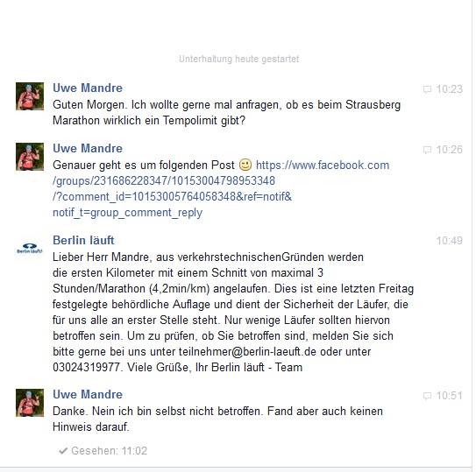Open Uwe Mandre's avatar at the 10:51 message
This screenshot has height=472, width=476.
[30, 403]
